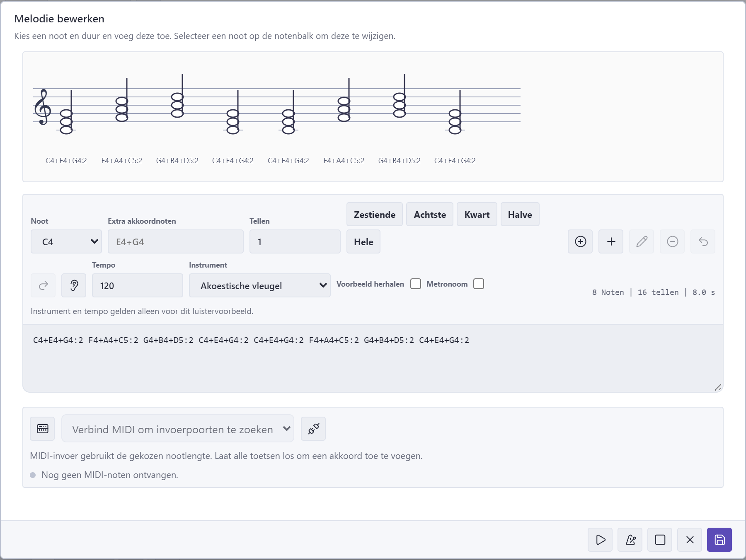This screenshot has width=746, height=560.
Task: Click the circled minus remove-note icon
Action: tap(672, 241)
